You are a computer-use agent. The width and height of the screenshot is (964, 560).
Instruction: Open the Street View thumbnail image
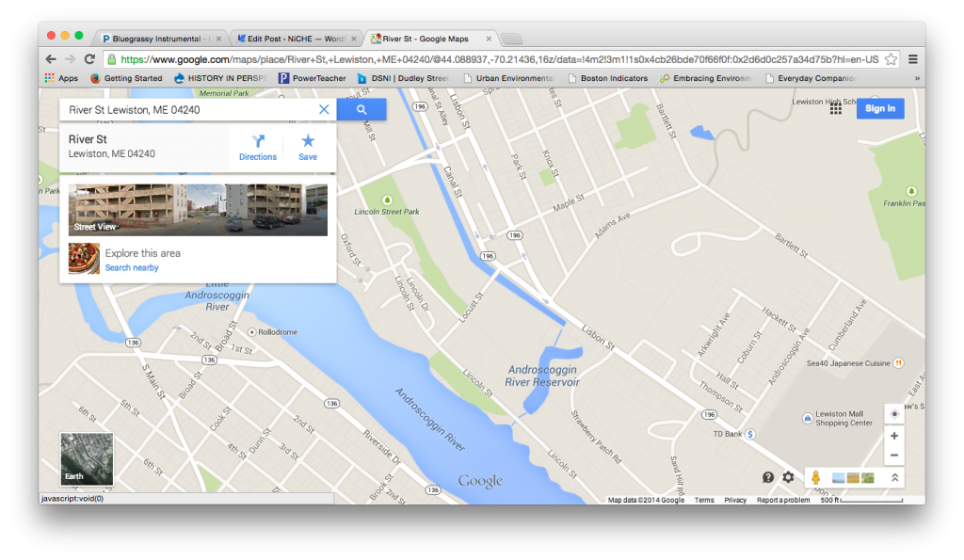(199, 210)
